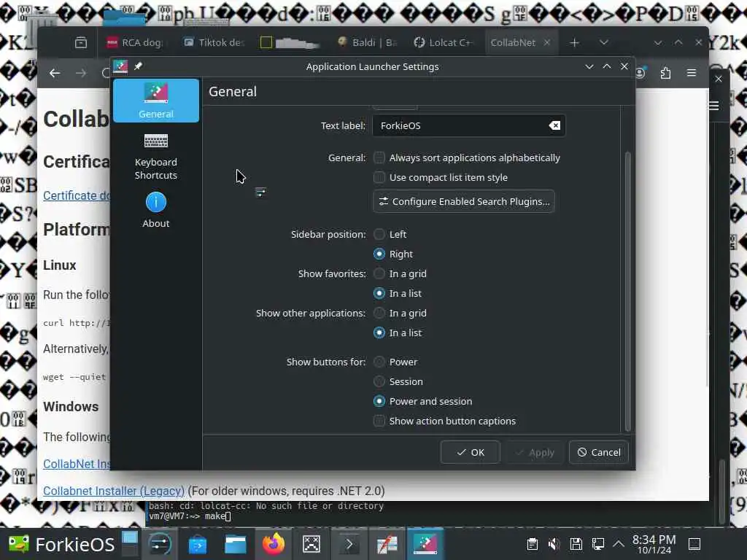Show buttons for Session only
The width and height of the screenshot is (747, 560).
[x=398, y=381]
